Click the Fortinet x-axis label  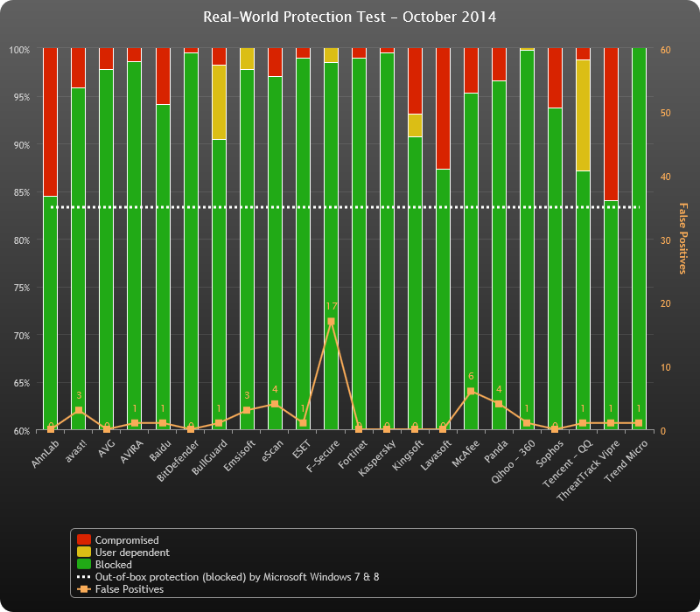click(353, 455)
